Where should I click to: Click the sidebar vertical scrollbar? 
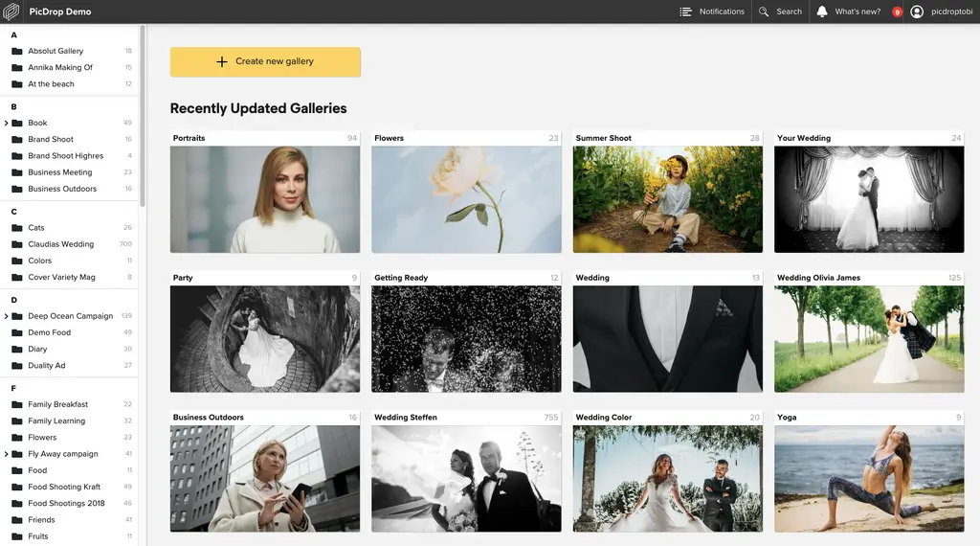coord(143,116)
